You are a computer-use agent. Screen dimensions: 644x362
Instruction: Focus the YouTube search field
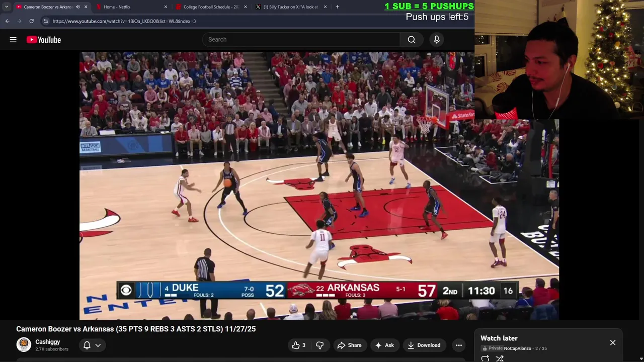(x=301, y=40)
